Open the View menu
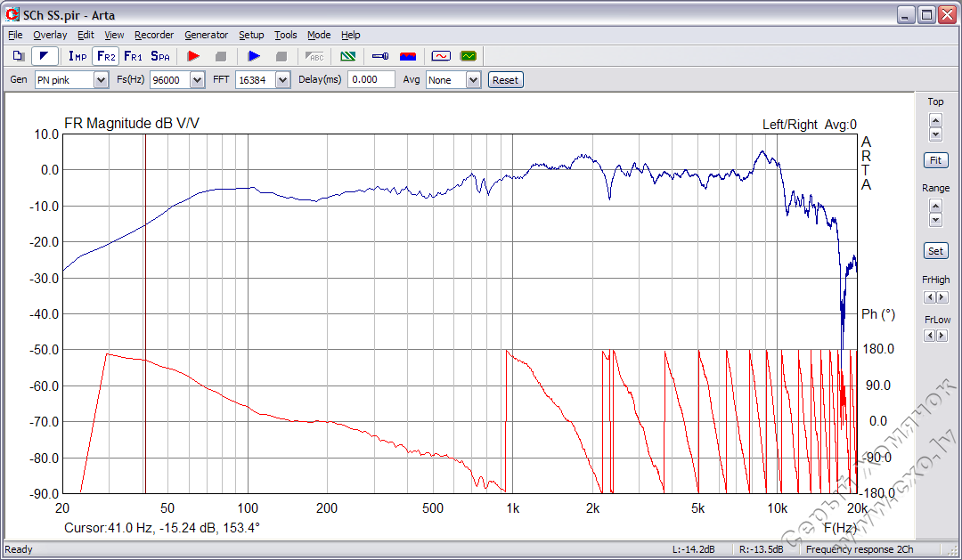962x560 pixels. tap(114, 35)
